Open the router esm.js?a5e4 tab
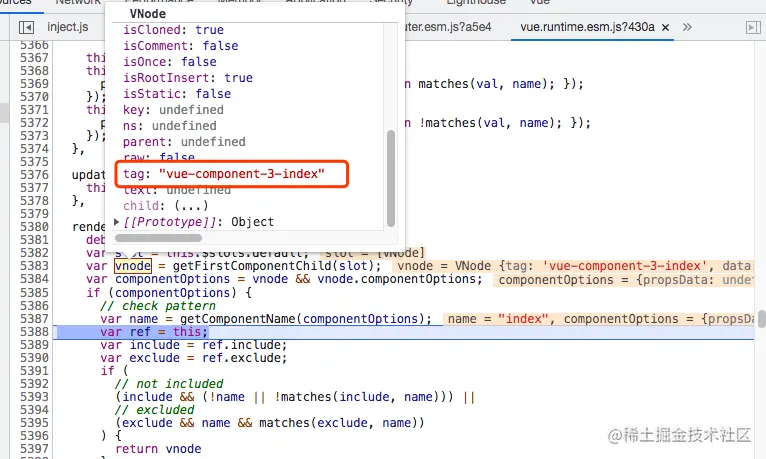 [448, 27]
